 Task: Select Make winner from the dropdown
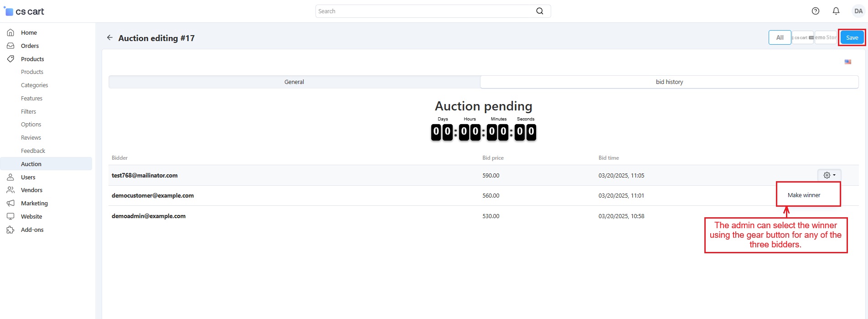[804, 195]
